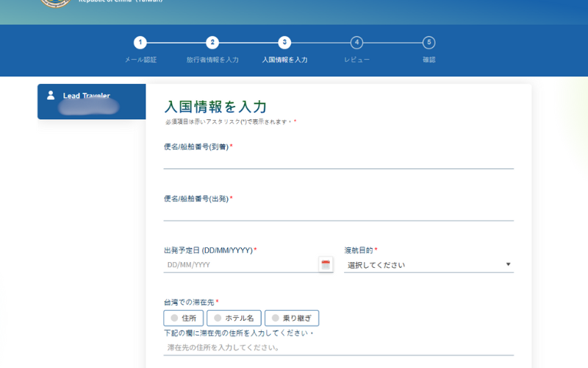Open the 渡航目的 dropdown
The width and height of the screenshot is (588, 368).
point(428,265)
